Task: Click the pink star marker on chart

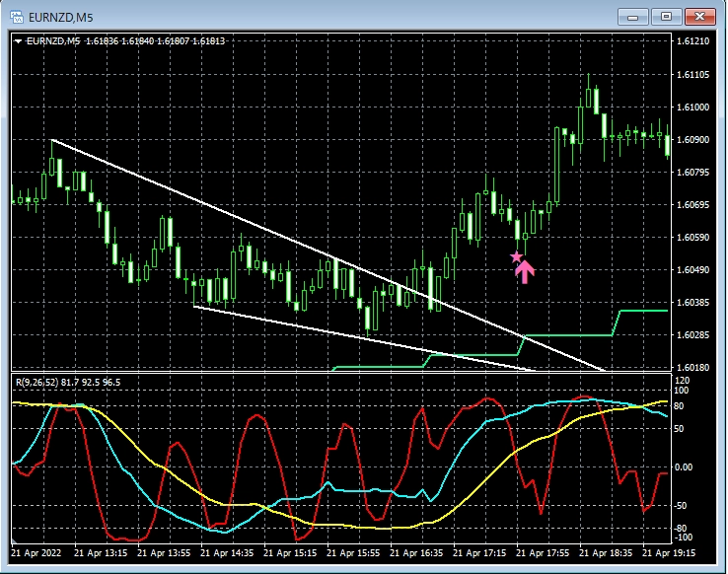Action: 516,256
